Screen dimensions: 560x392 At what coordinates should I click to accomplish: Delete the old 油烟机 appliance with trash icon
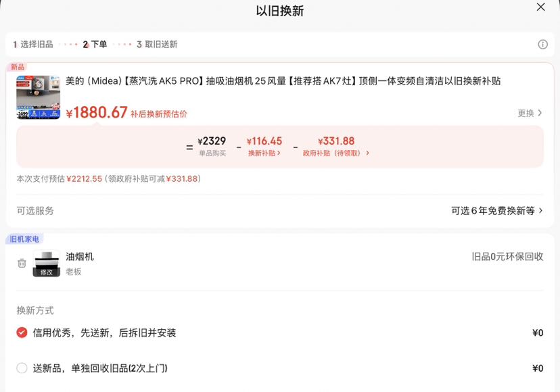[22, 263]
